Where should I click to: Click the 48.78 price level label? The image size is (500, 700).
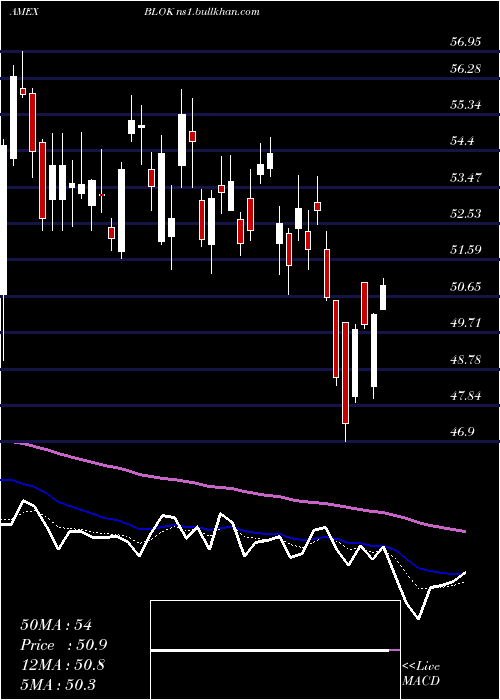coord(466,359)
